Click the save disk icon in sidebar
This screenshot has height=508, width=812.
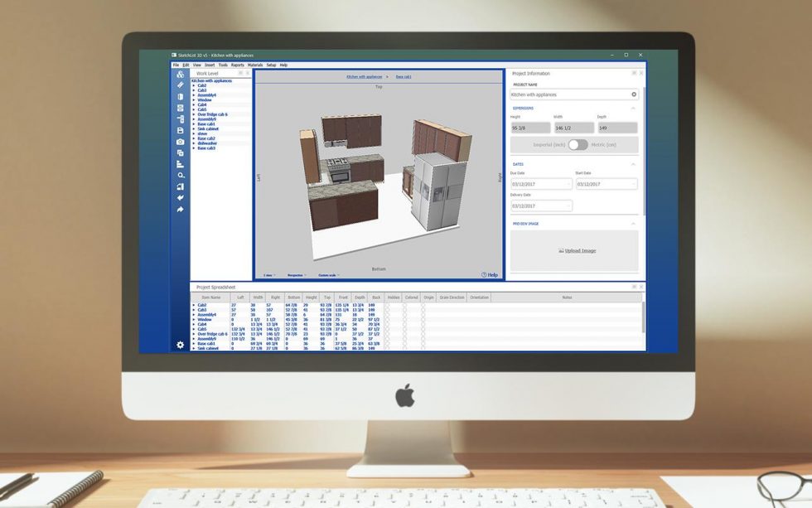click(x=181, y=131)
